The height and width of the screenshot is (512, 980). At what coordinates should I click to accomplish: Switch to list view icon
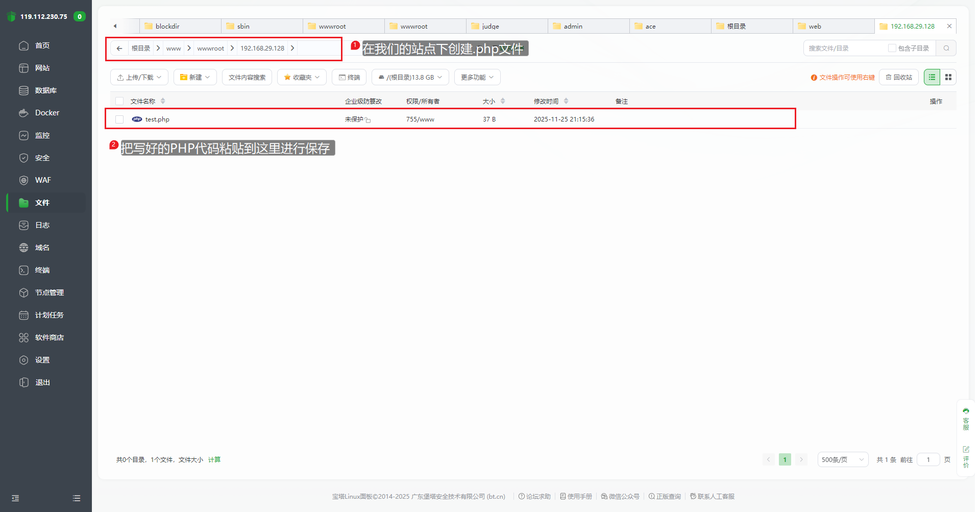click(x=932, y=77)
